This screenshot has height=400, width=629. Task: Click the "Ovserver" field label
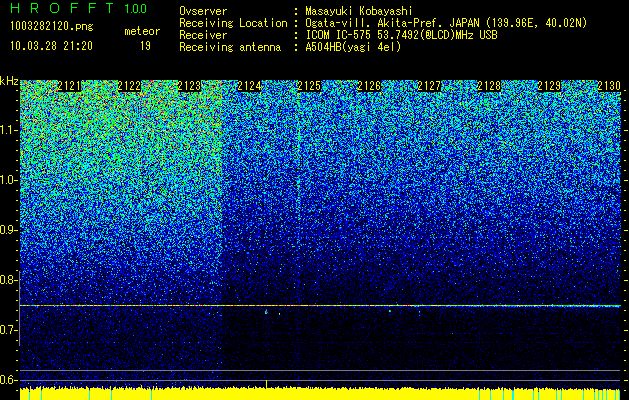coord(203,11)
